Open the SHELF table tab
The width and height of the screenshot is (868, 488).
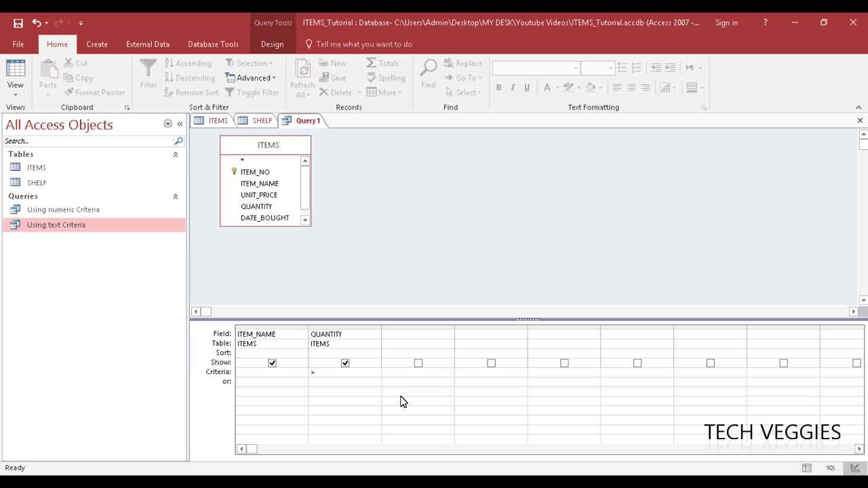click(262, 120)
